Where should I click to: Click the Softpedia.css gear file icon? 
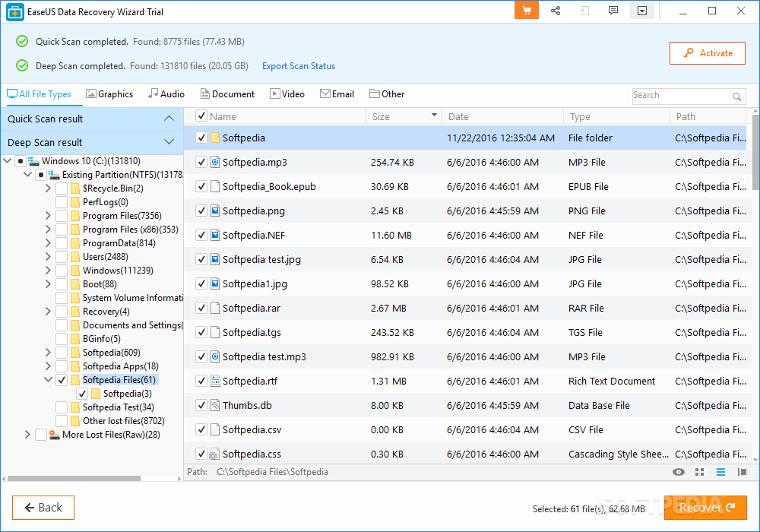click(214, 454)
